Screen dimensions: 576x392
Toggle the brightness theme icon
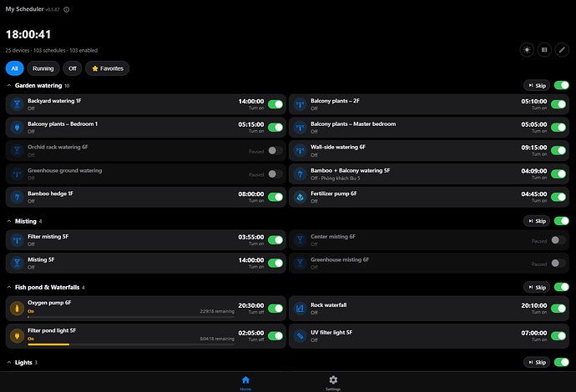[x=527, y=49]
